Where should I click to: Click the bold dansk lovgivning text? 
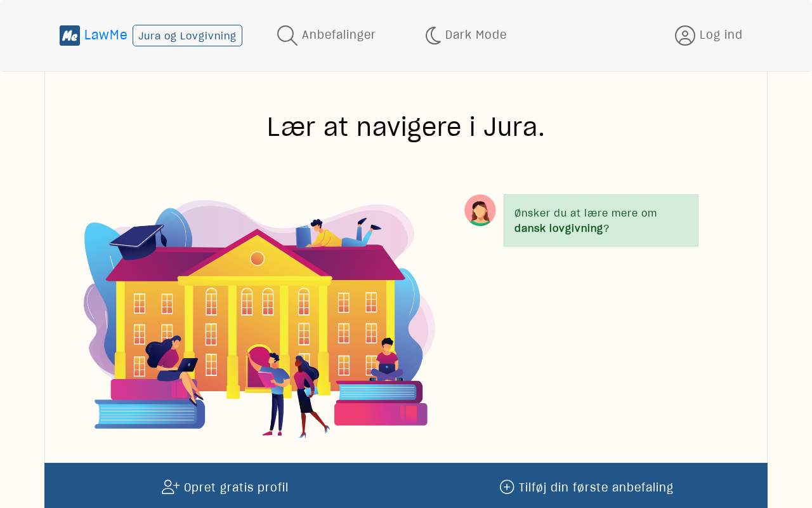coord(558,229)
